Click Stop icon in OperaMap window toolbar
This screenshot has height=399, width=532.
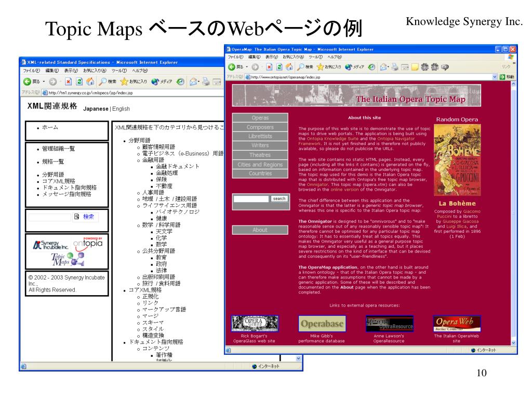click(269, 67)
